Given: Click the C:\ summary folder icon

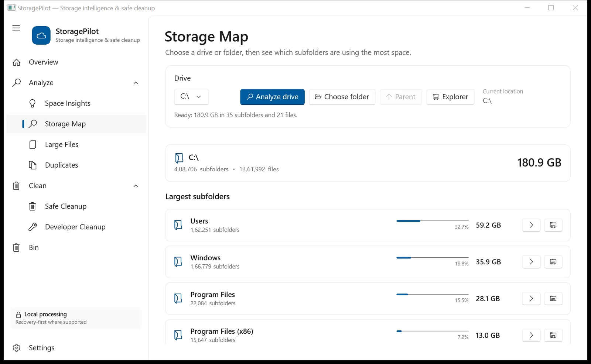Looking at the screenshot, I should point(179,158).
